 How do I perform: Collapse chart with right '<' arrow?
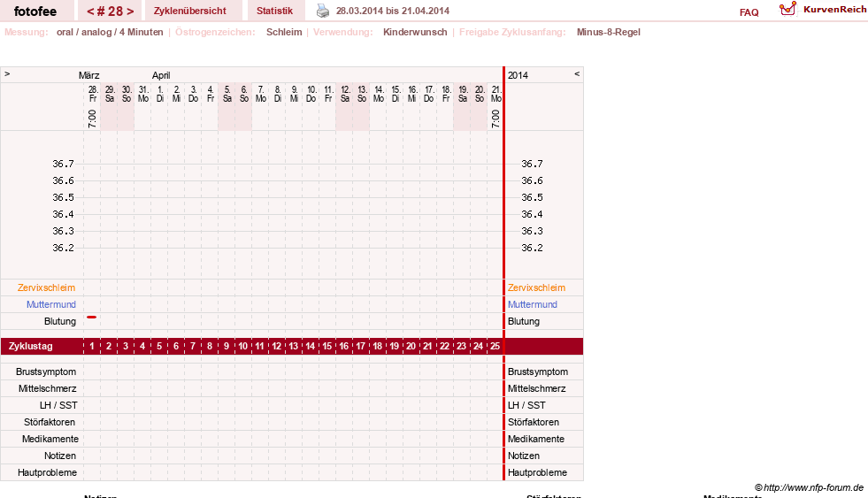click(x=577, y=73)
